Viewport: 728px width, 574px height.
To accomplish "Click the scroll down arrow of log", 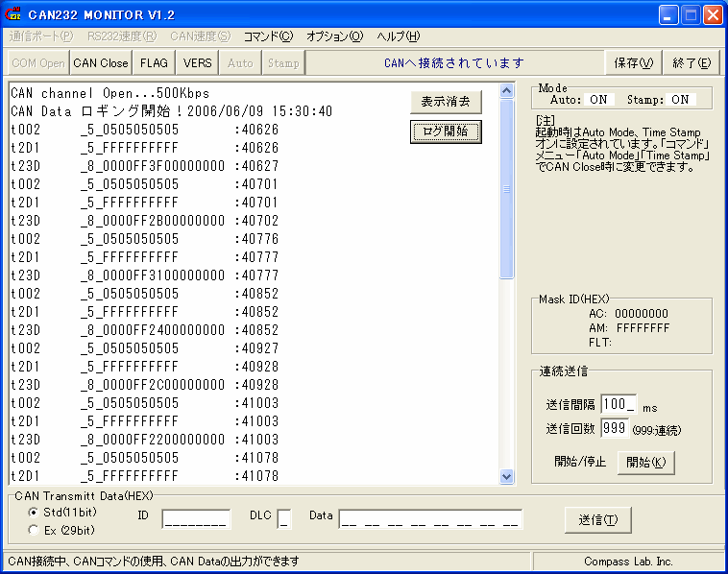I will (x=507, y=476).
